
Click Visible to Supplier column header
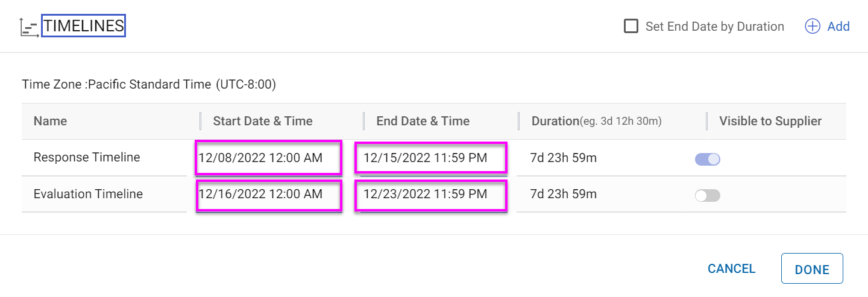coord(770,121)
